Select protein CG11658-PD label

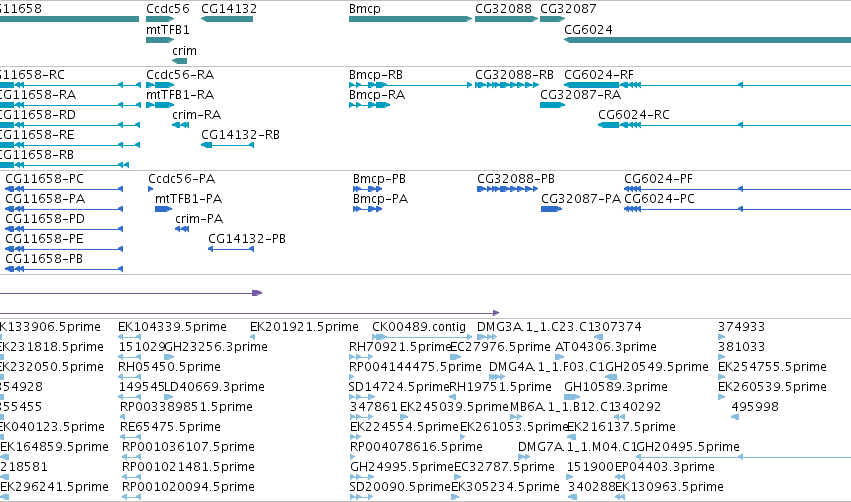45,219
